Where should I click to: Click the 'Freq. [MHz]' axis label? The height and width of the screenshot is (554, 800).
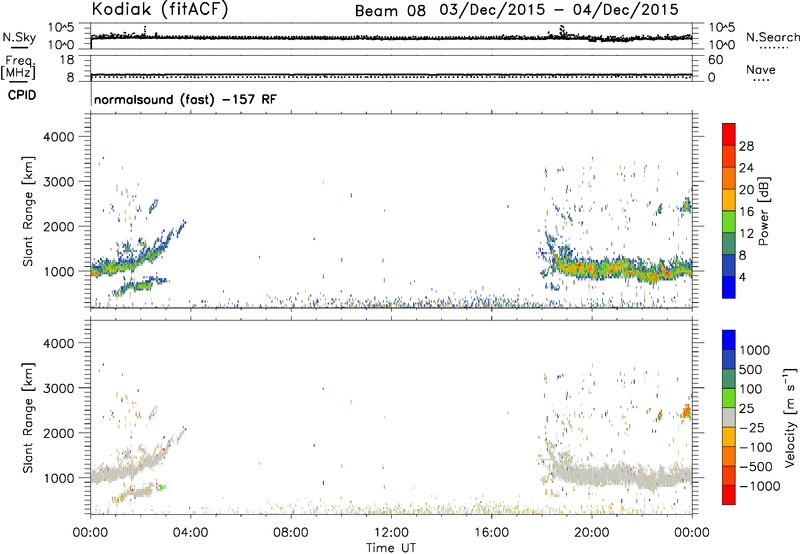tap(20, 67)
